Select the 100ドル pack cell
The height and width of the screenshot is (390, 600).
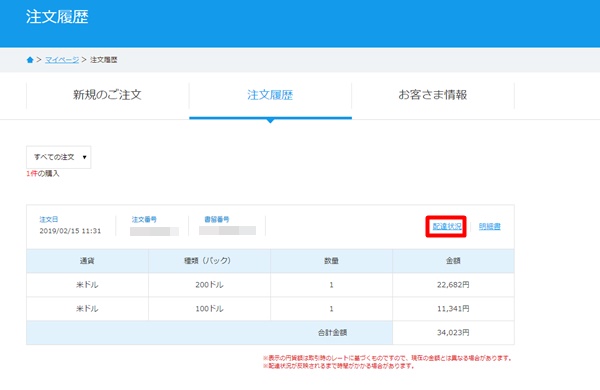click(209, 308)
